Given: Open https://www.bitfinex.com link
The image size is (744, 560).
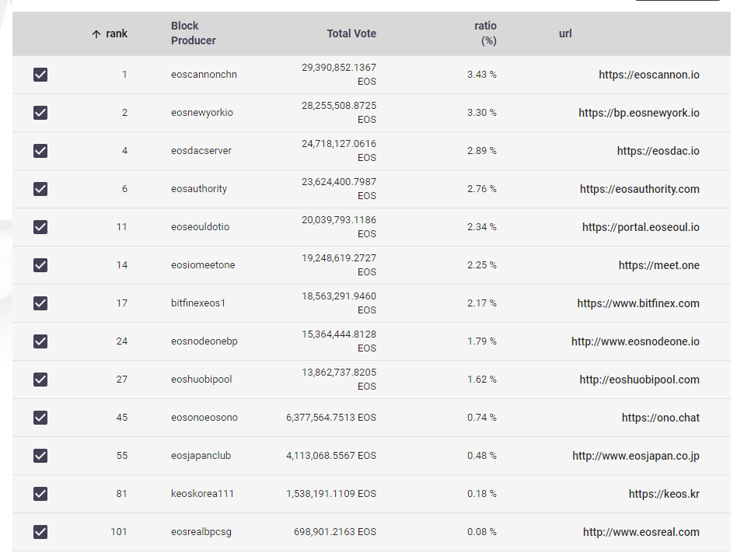Looking at the screenshot, I should point(638,303).
